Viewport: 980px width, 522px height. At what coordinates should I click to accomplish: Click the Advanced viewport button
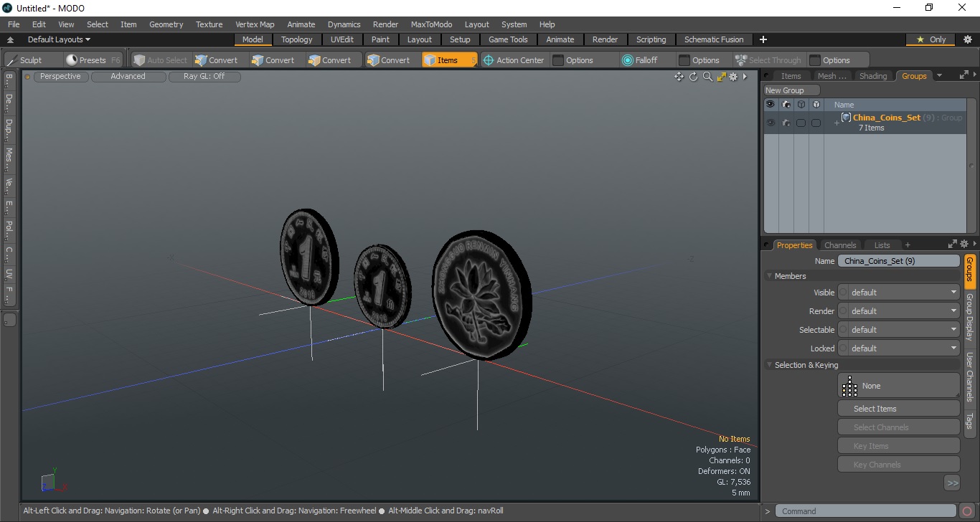[128, 76]
